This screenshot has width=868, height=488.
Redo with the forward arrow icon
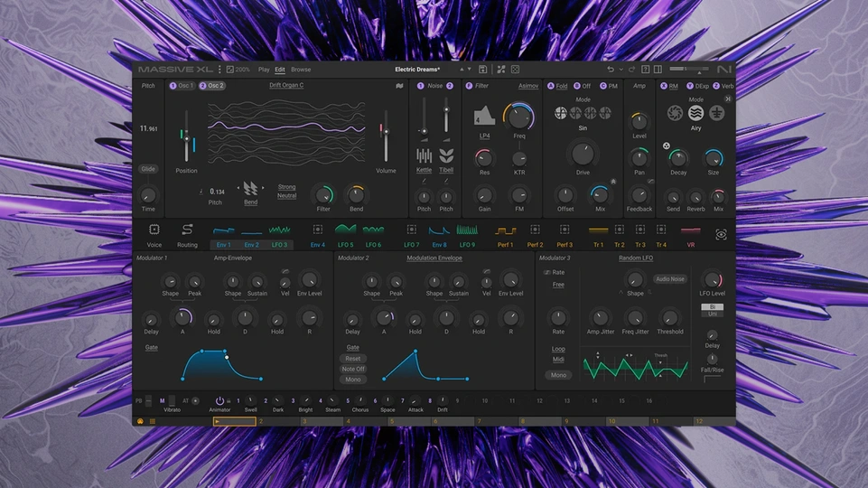pyautogui.click(x=631, y=70)
